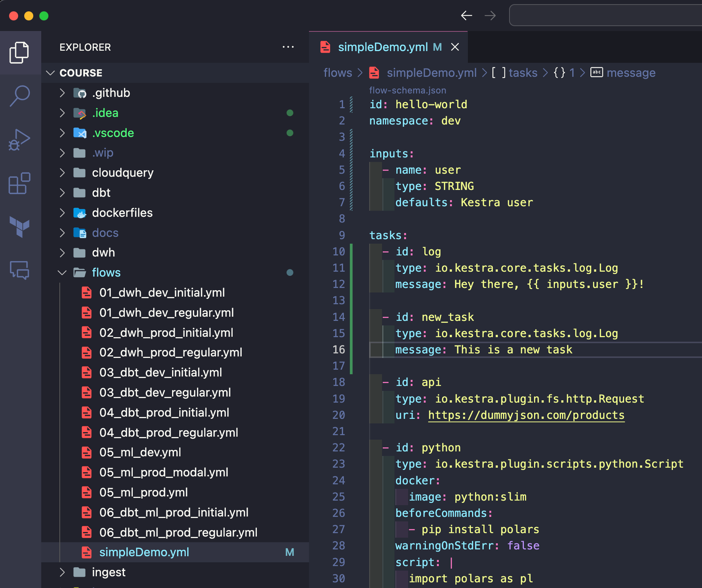
Task: Click tasks in the breadcrumb trail
Action: click(523, 73)
